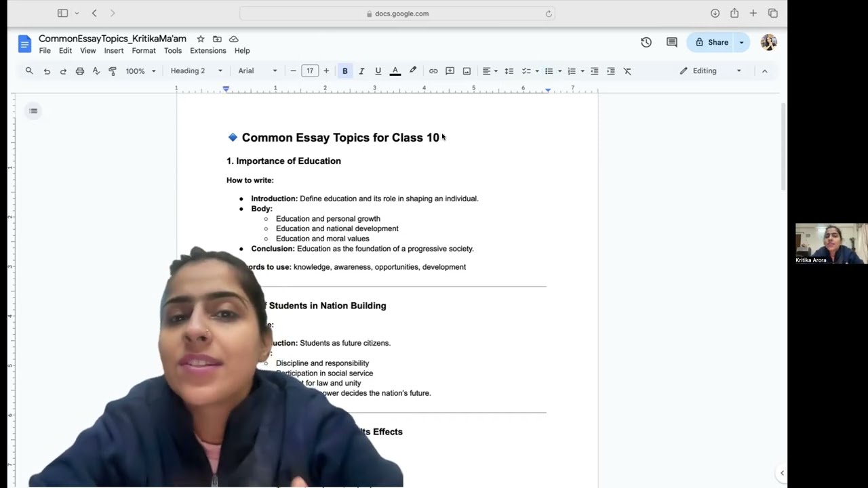Open line and paragraph spacing
Image resolution: width=868 pixels, height=488 pixels.
[x=509, y=70]
